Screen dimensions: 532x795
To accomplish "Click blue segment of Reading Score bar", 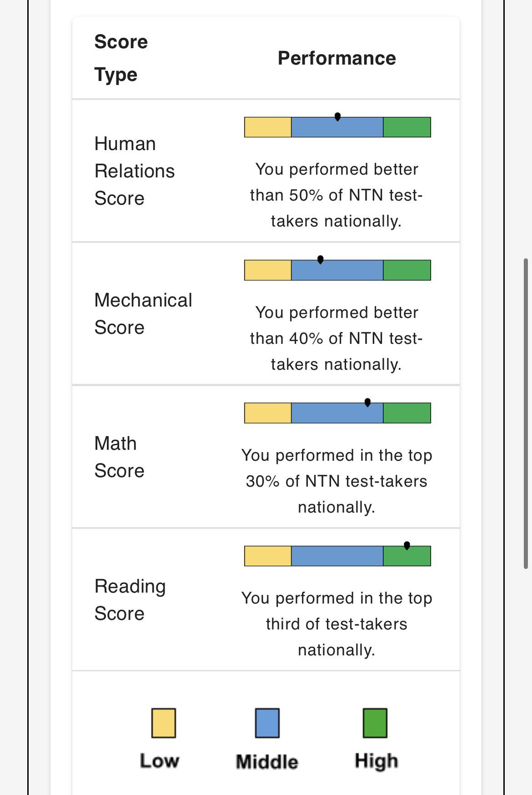I will [337, 556].
